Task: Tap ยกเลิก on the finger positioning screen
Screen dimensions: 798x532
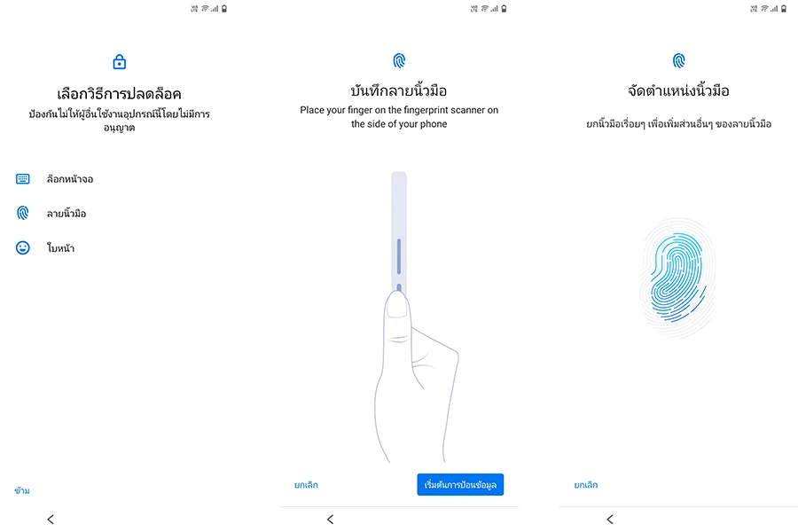Action: click(586, 485)
